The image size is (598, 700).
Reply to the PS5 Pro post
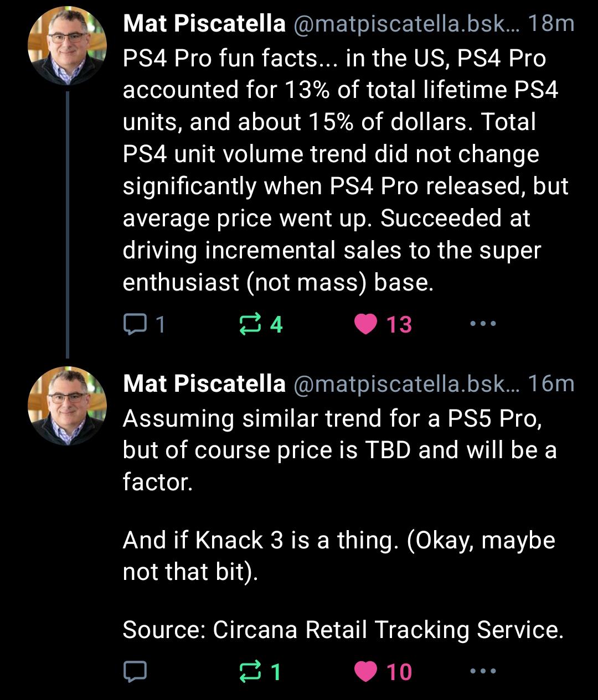tap(135, 671)
